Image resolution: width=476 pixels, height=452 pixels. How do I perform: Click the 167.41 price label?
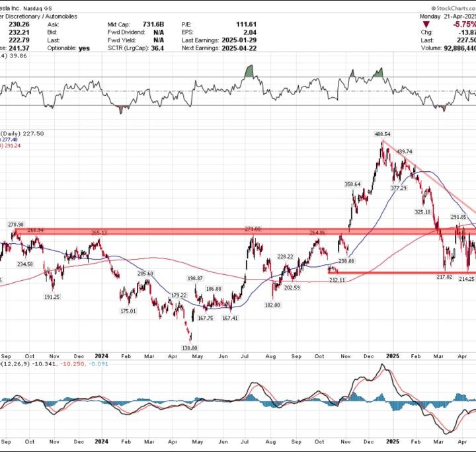[230, 319]
